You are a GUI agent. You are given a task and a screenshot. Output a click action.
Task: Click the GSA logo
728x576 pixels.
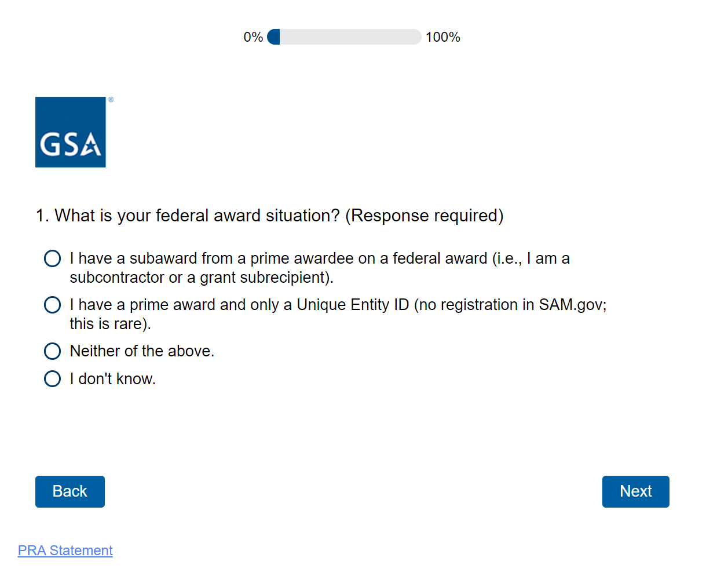point(71,132)
